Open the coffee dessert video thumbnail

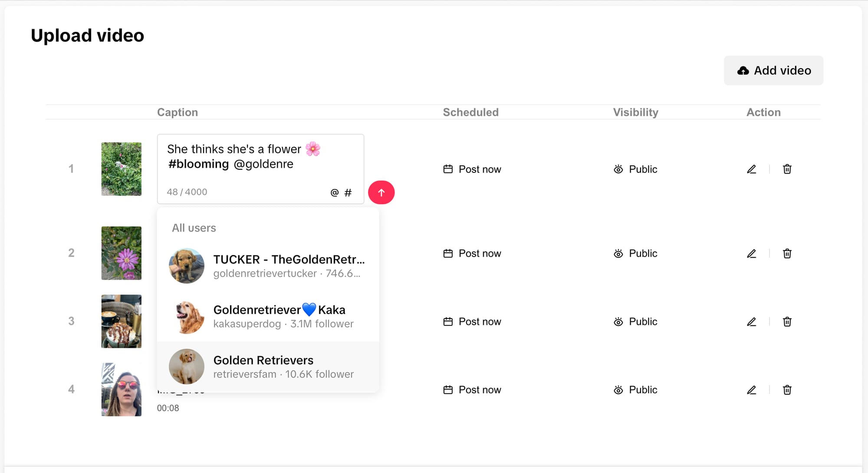[x=121, y=321]
